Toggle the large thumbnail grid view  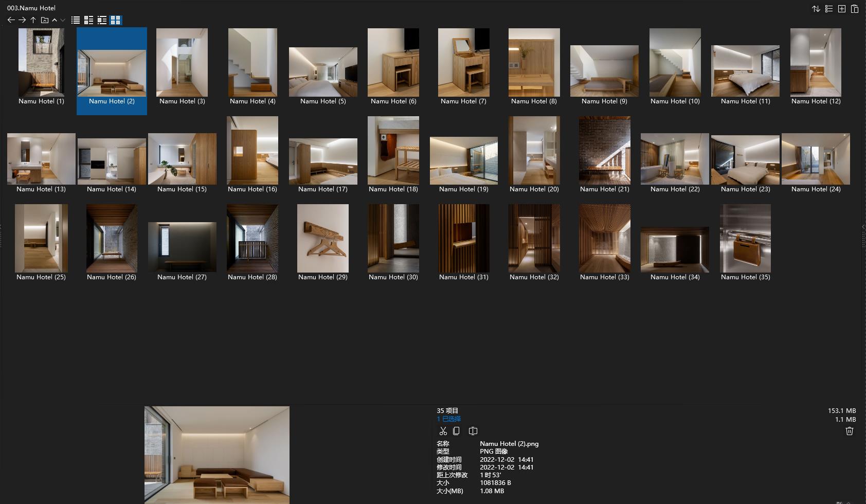coord(116,20)
